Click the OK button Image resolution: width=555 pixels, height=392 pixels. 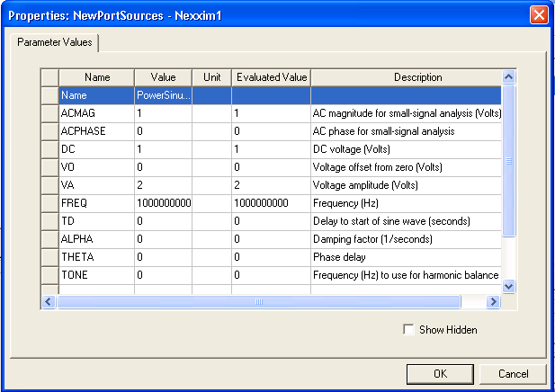pos(439,373)
